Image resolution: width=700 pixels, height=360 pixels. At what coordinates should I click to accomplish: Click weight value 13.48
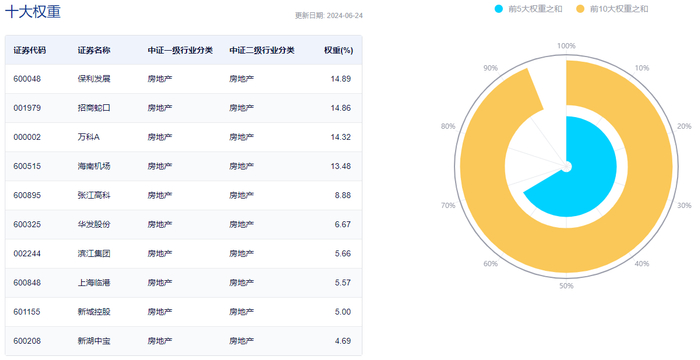(x=341, y=166)
